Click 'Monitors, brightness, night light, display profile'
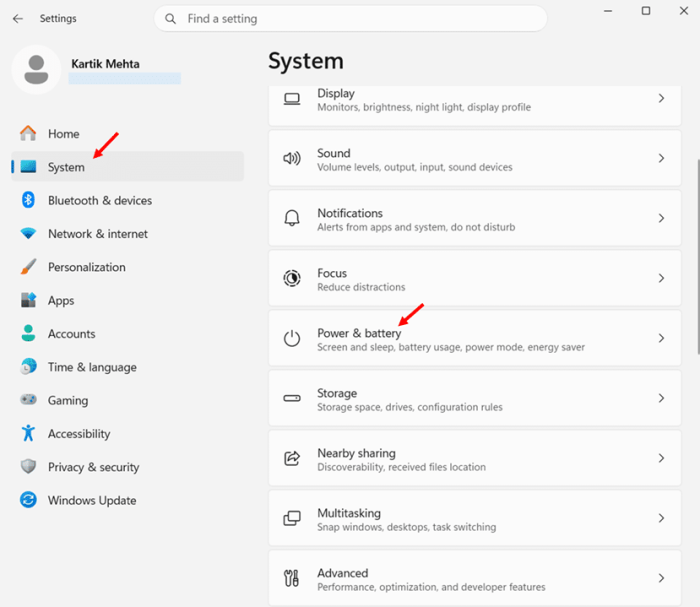Image resolution: width=700 pixels, height=607 pixels. tap(424, 107)
